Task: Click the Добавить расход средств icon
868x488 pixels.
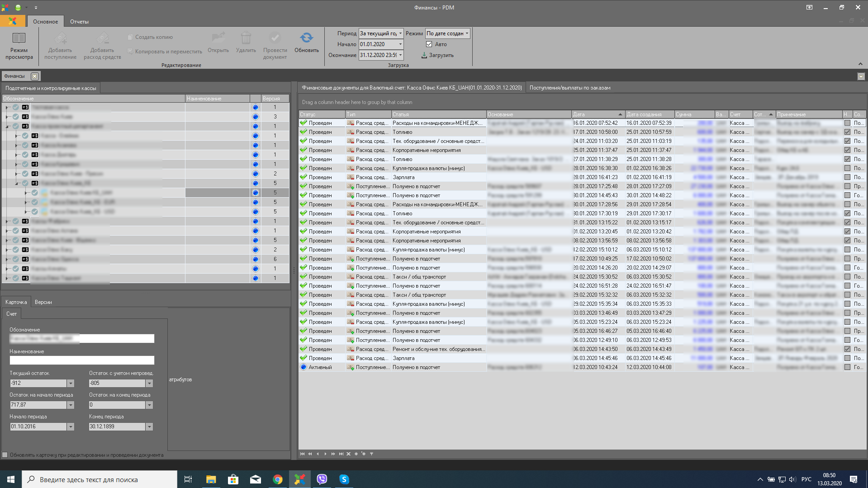Action: pyautogui.click(x=102, y=38)
